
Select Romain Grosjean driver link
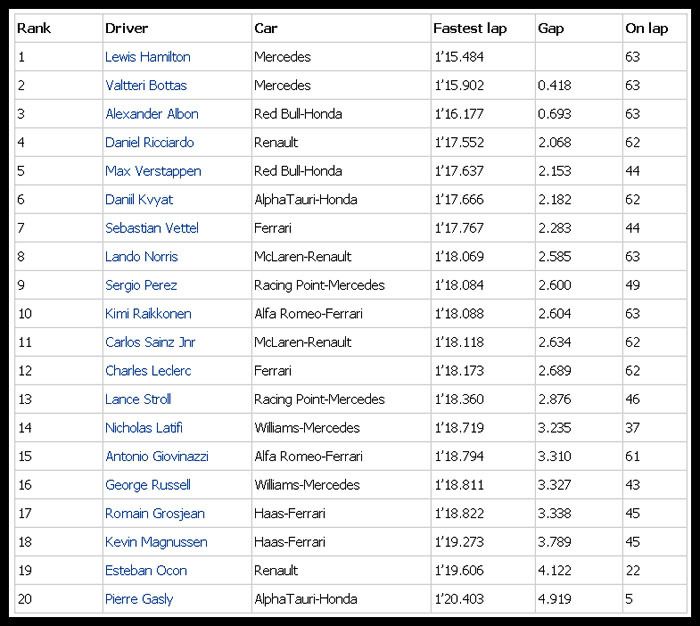[155, 514]
